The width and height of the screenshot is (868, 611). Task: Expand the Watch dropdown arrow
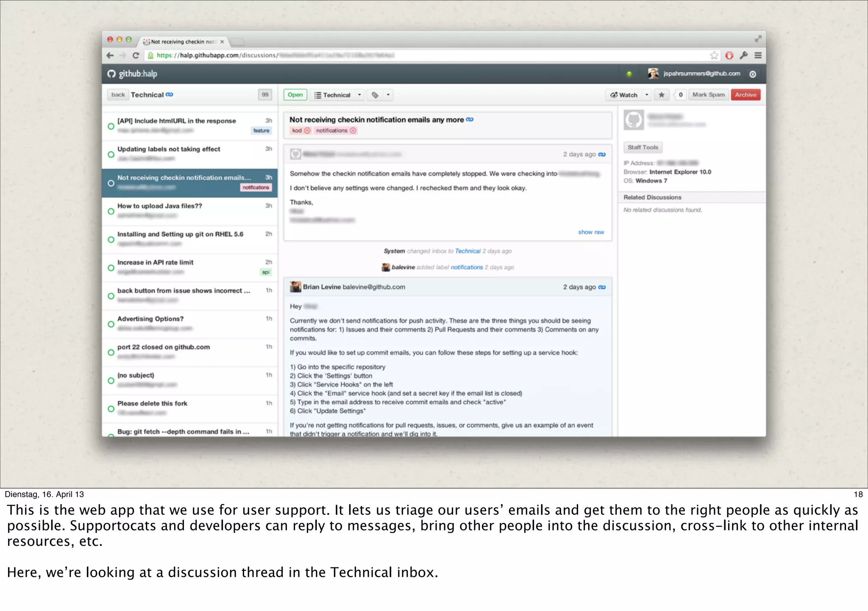[647, 95]
